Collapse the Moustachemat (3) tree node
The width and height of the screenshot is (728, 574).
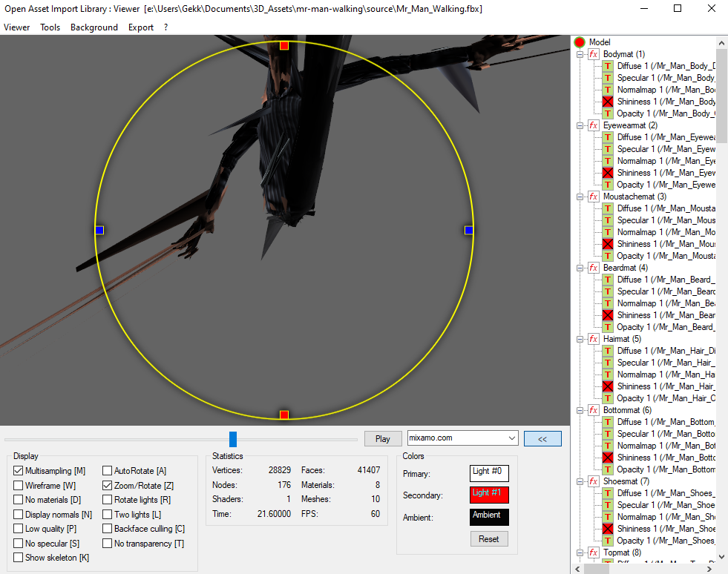[x=580, y=197]
